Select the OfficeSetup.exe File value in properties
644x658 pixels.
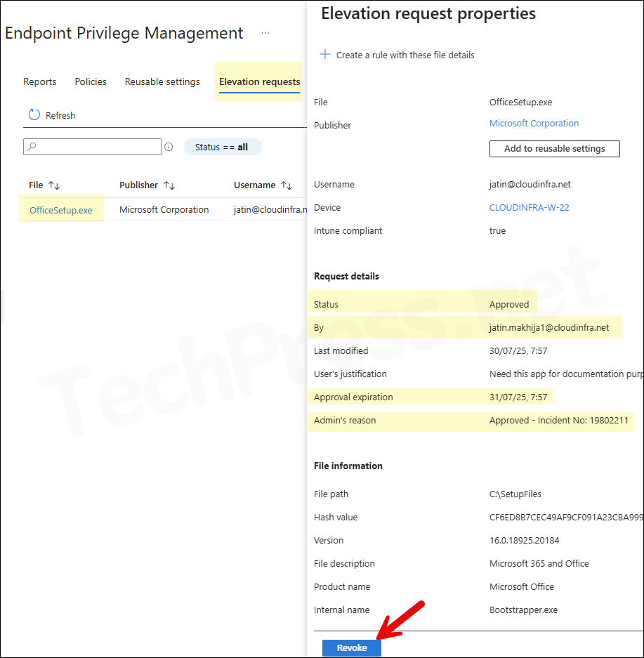520,103
